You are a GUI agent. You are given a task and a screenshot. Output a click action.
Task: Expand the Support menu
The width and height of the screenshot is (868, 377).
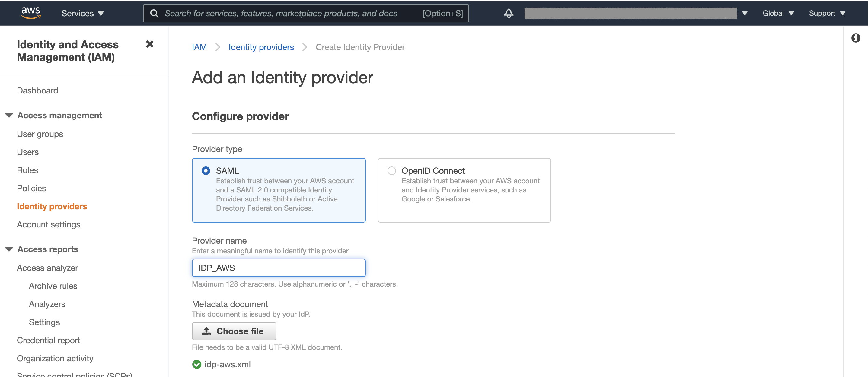(x=827, y=14)
